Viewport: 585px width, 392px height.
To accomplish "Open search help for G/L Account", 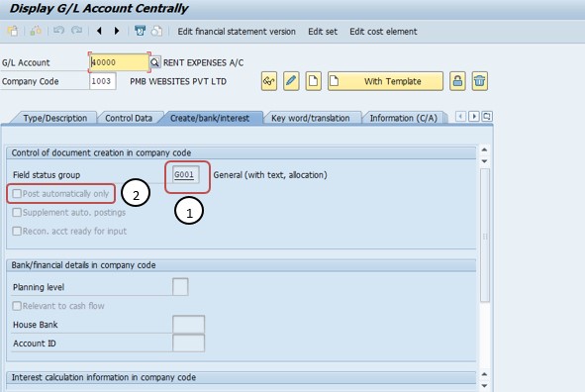I will coord(154,62).
